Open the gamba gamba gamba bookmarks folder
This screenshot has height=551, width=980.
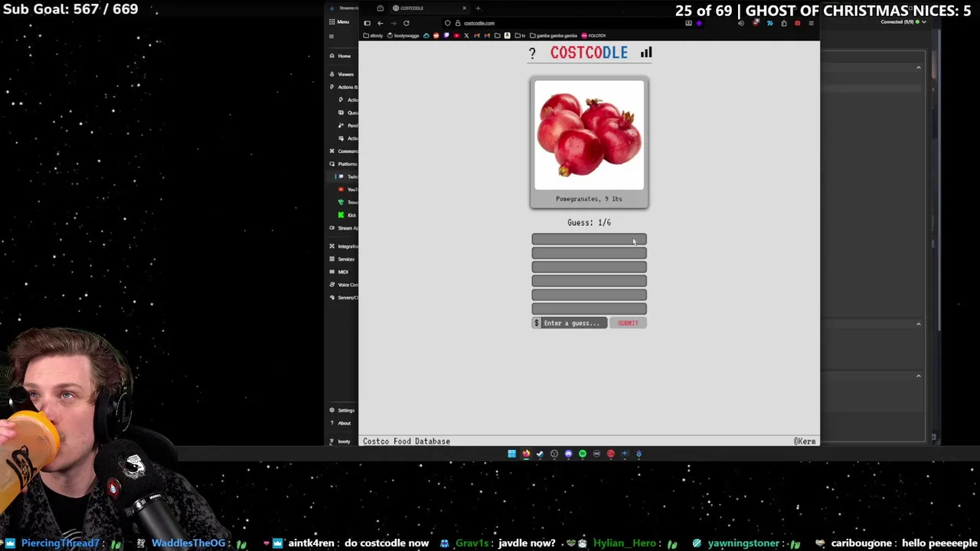click(554, 35)
